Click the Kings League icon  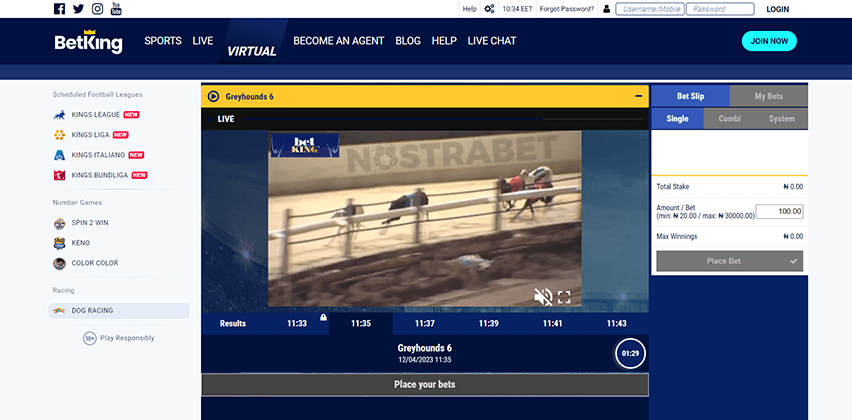click(59, 115)
